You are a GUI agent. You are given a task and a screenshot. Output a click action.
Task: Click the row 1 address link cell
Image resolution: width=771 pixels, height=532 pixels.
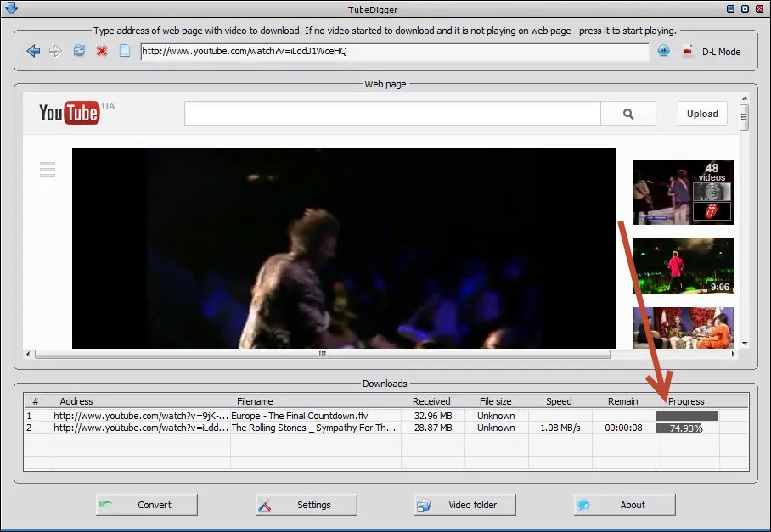(x=141, y=416)
